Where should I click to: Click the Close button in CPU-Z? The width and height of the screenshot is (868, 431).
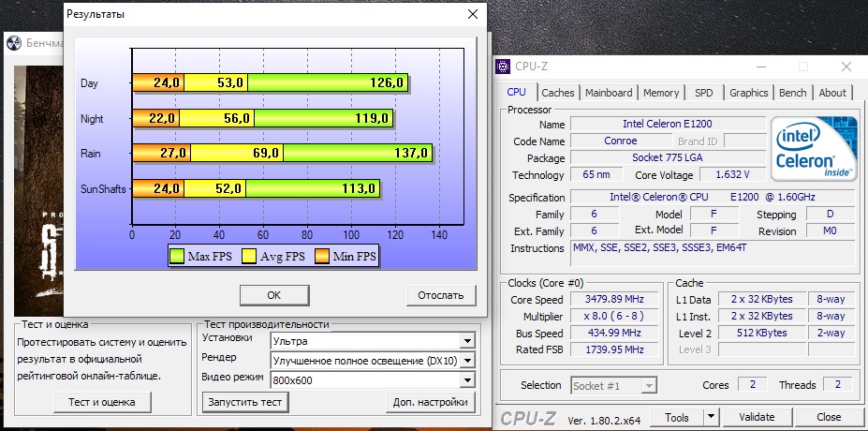tap(829, 417)
